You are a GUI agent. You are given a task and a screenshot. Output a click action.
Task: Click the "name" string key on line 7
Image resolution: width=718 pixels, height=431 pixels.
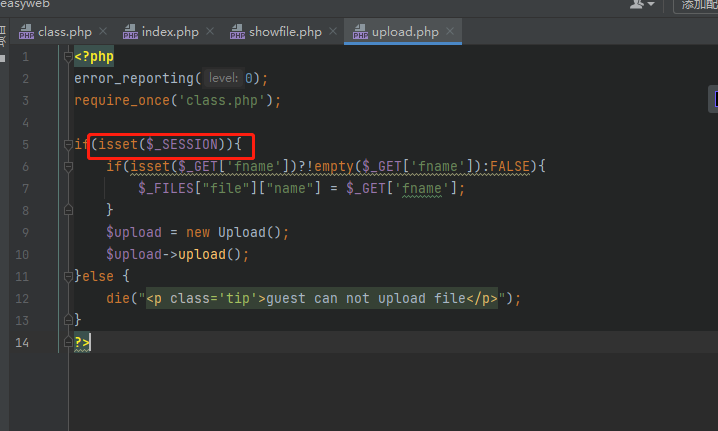[290, 188]
